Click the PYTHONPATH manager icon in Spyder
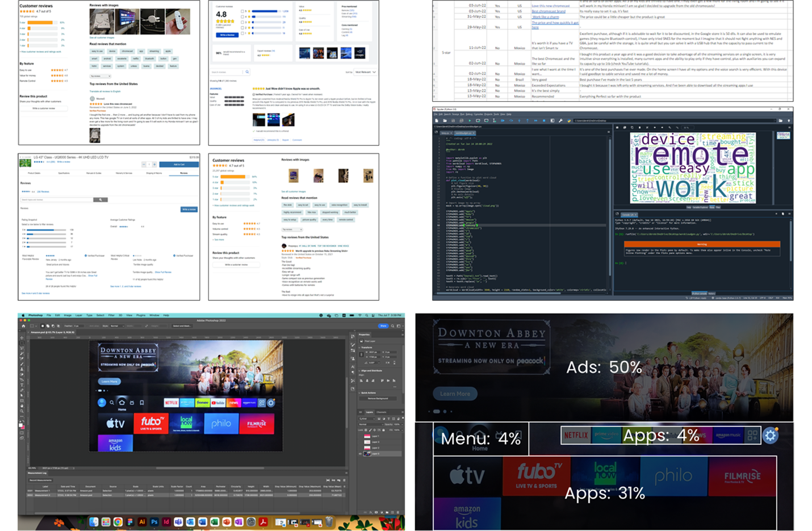Screen dimensions: 812x531 [569, 120]
